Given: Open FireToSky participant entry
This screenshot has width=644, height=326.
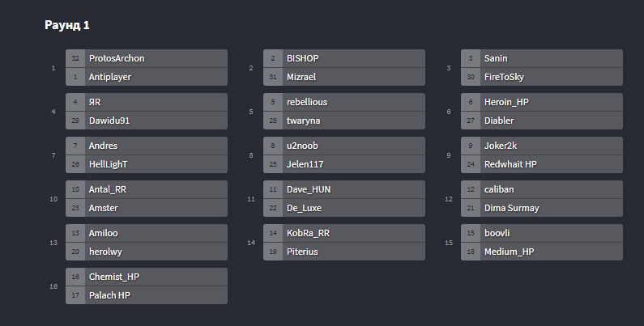Looking at the screenshot, I should click(542, 77).
